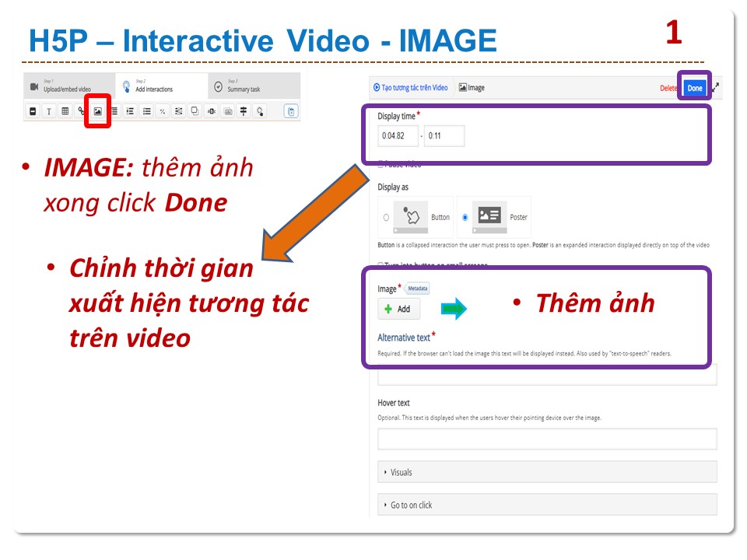
Task: Select the Text interaction tool
Action: point(48,111)
